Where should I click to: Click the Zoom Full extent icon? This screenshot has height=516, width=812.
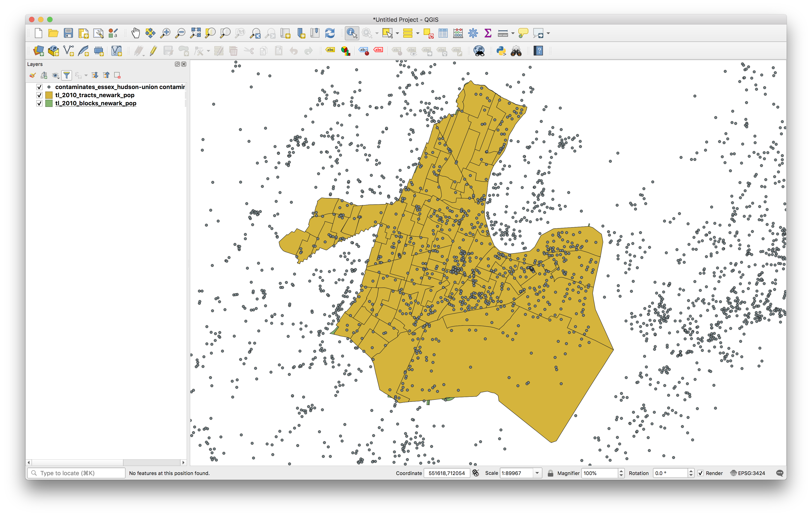[195, 33]
